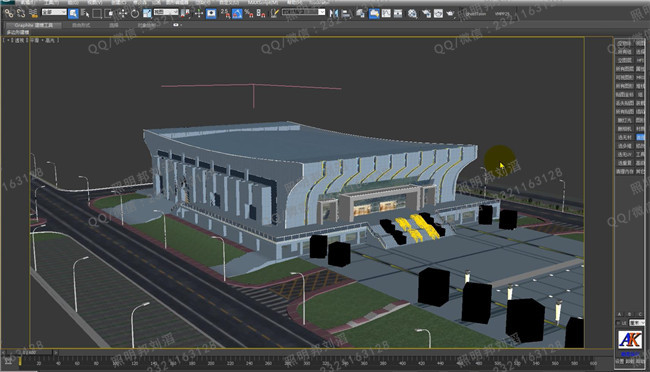Viewport: 650px width, 372px height.
Task: Step time slider to next frame arrow
Action: click(56, 353)
